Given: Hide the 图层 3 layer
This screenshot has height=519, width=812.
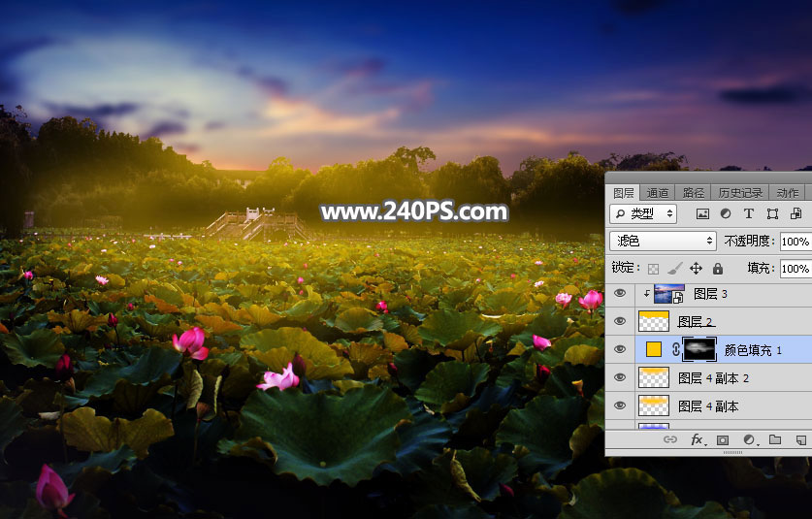Looking at the screenshot, I should click(x=619, y=294).
